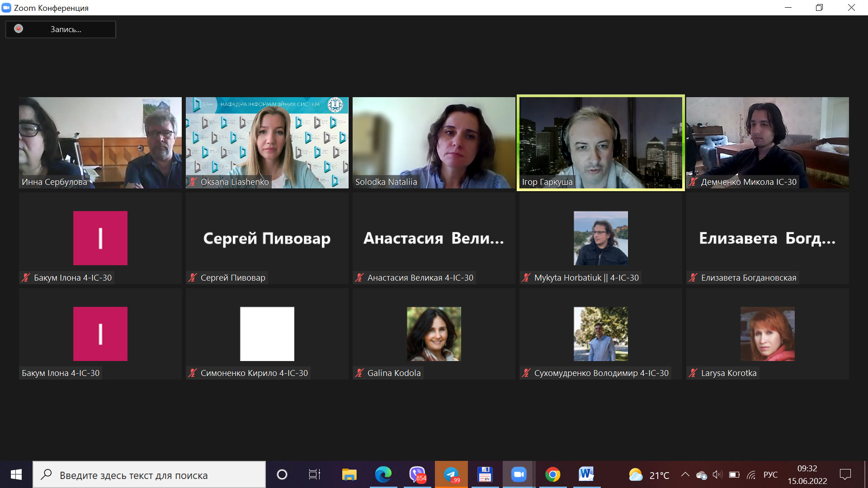This screenshot has height=488, width=868.
Task: Click the muted microphone icon beside Oksana Liashenko
Action: [x=193, y=182]
